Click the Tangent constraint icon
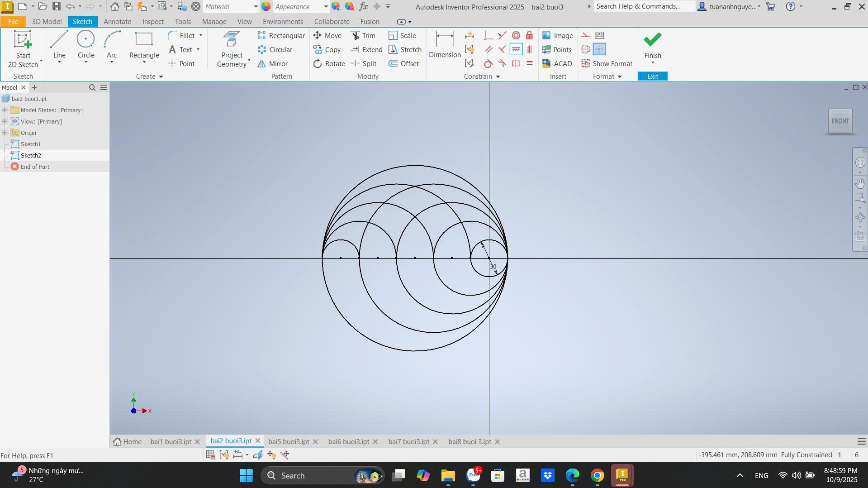Image resolution: width=868 pixels, height=488 pixels. (x=488, y=63)
